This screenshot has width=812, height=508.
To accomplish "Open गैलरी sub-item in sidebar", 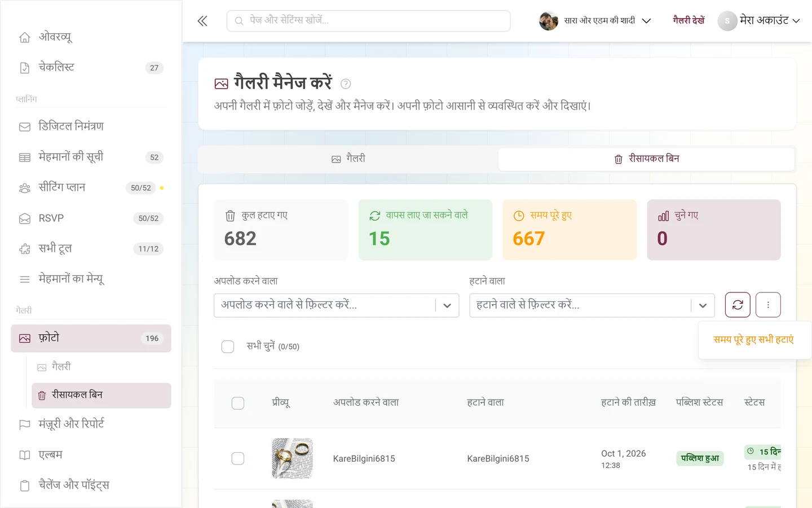I will pyautogui.click(x=101, y=367).
